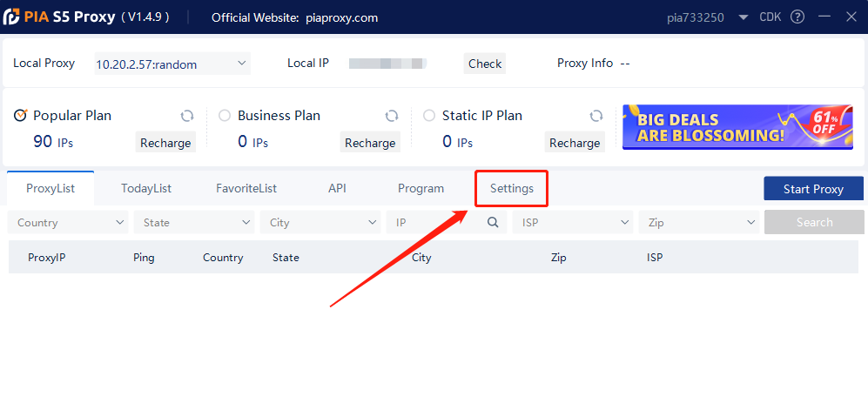Click the magnifier icon in IP field
This screenshot has width=868, height=397.
493,222
